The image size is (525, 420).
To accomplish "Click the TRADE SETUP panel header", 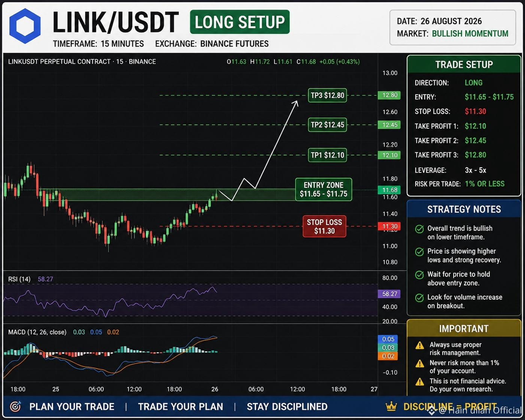I will click(464, 64).
